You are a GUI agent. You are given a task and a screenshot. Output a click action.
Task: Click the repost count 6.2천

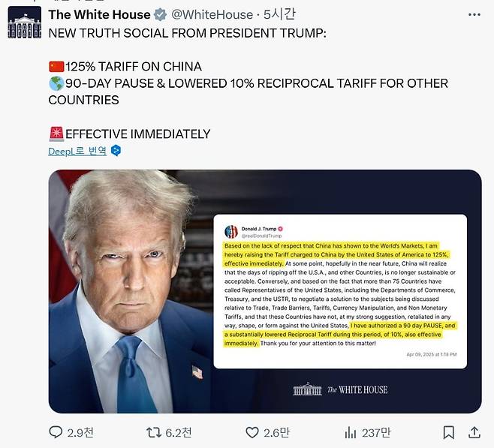pos(179,432)
